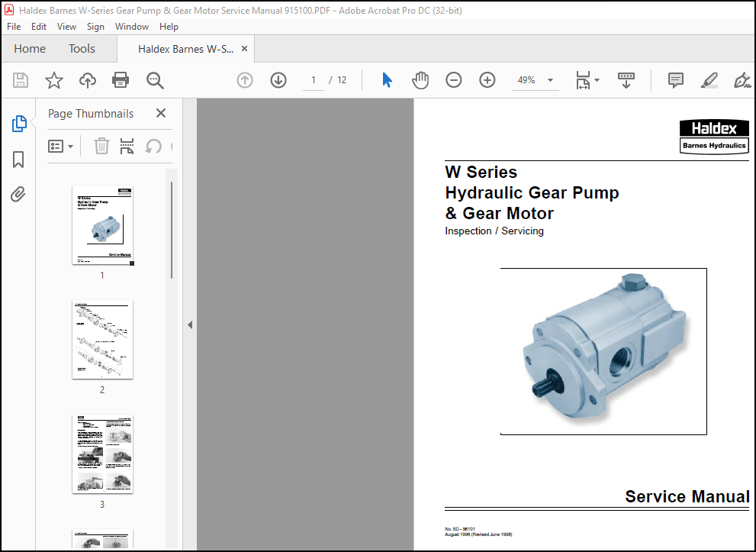
Task: Open the Sign menu
Action: pos(95,27)
